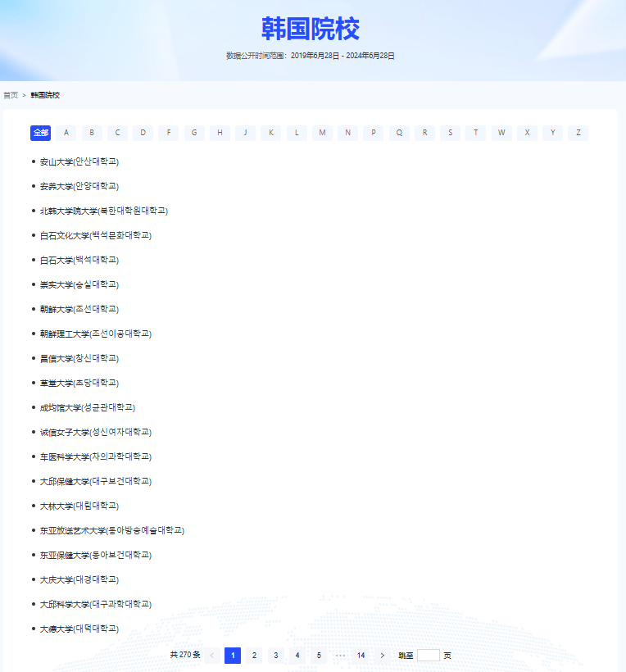Open 安养大学(안양대학교) entry

[79, 186]
